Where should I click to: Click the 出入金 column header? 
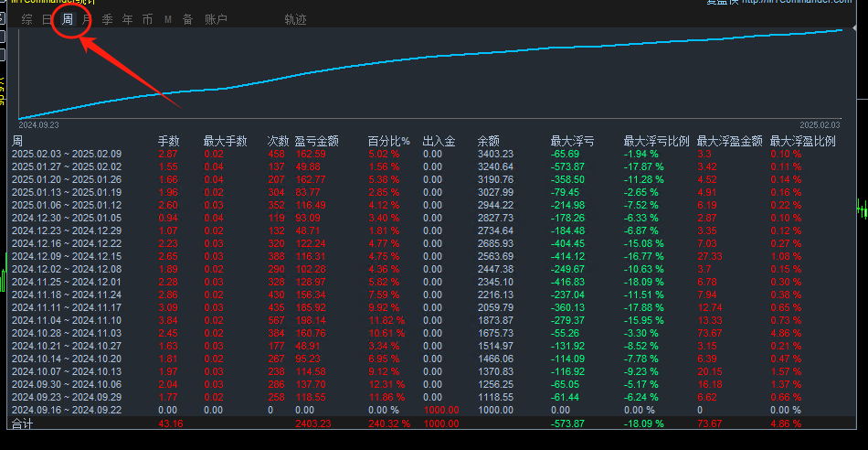click(439, 142)
